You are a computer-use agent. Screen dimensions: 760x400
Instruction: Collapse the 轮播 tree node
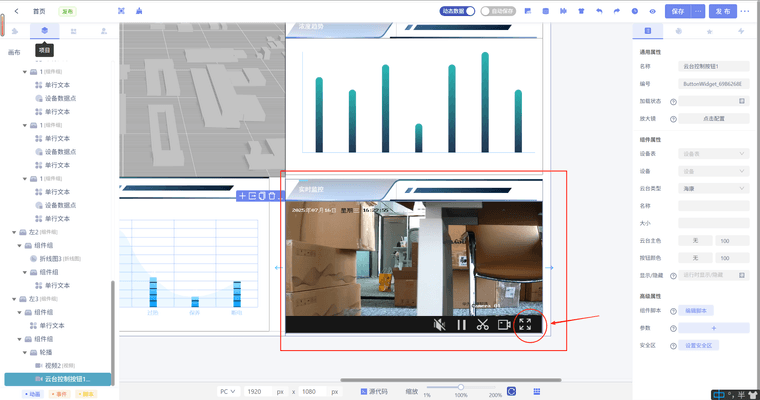click(25, 352)
